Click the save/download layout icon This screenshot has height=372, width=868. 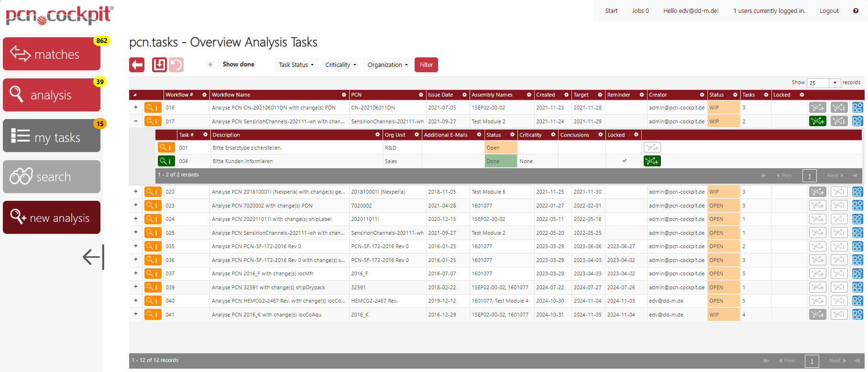click(x=159, y=65)
